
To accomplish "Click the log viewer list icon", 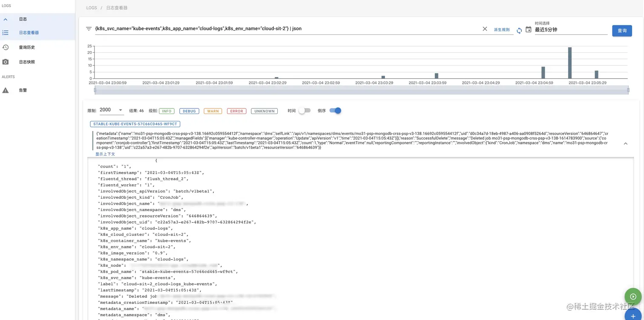I will coord(6,33).
